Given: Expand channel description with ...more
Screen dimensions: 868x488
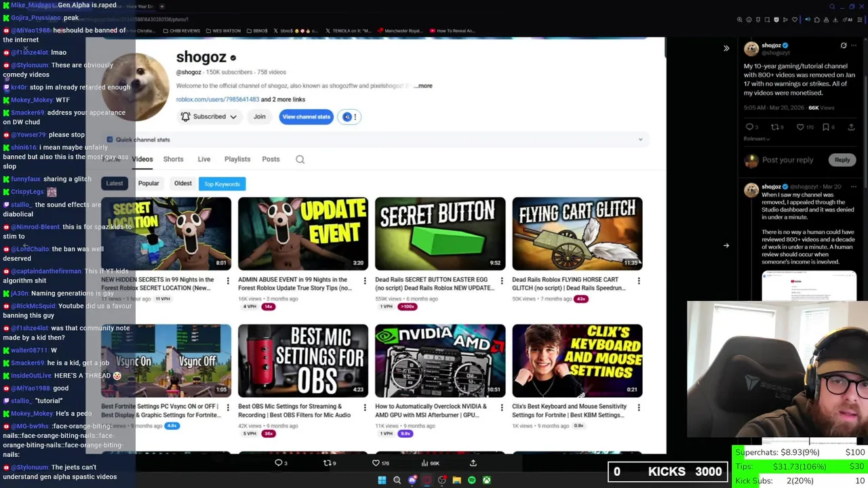Looking at the screenshot, I should coord(423,85).
